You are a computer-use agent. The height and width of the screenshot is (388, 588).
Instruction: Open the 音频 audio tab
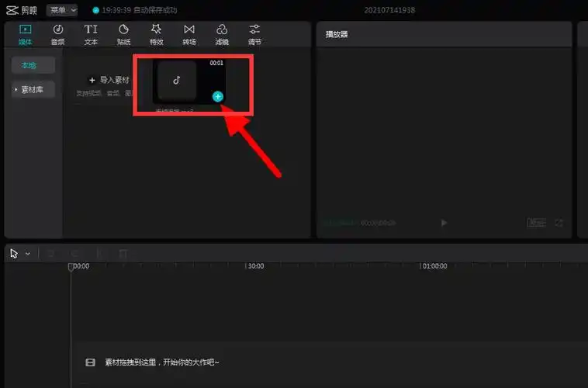pyautogui.click(x=57, y=34)
